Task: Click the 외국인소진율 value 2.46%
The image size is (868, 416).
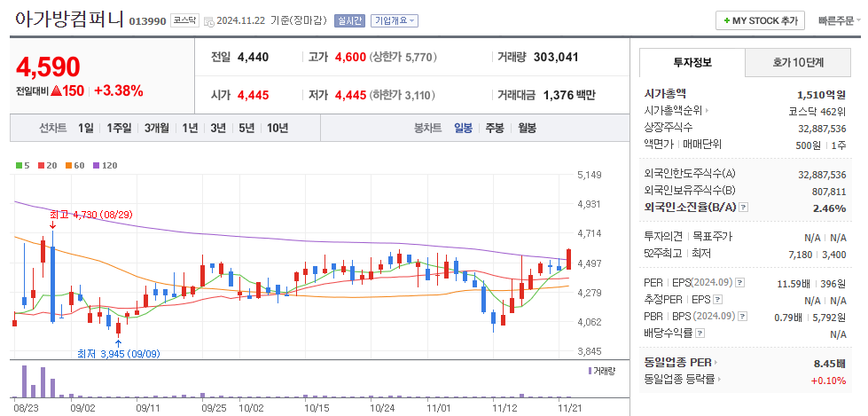Action: (x=829, y=208)
